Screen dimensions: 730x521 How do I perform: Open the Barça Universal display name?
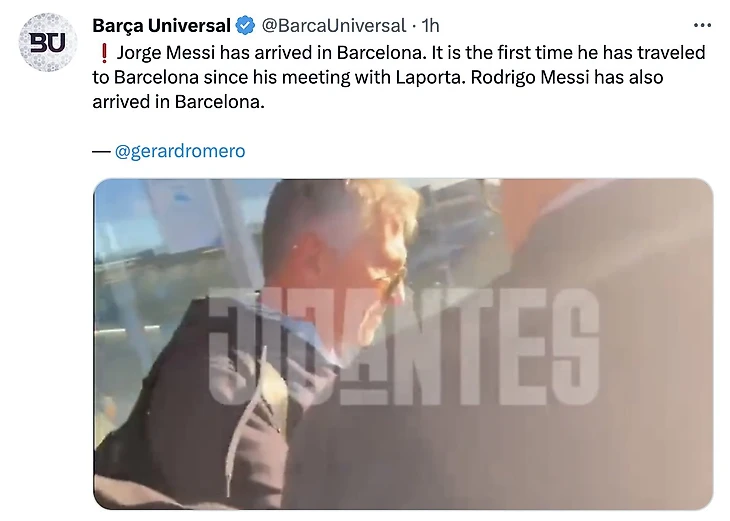pyautogui.click(x=161, y=26)
